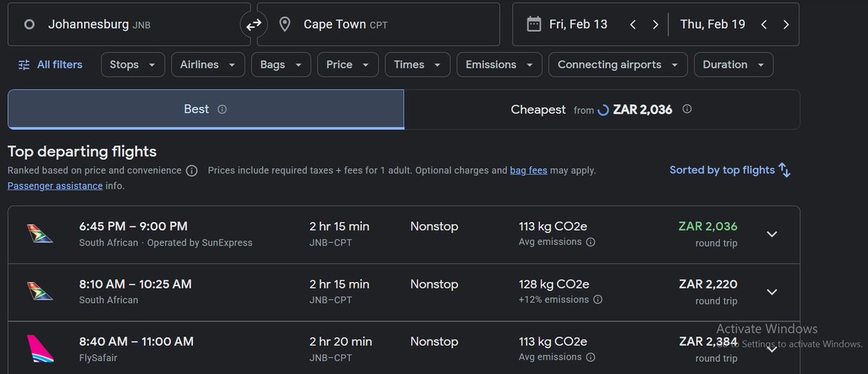Open the bag fees link
The height and width of the screenshot is (374, 868).
pyautogui.click(x=528, y=171)
